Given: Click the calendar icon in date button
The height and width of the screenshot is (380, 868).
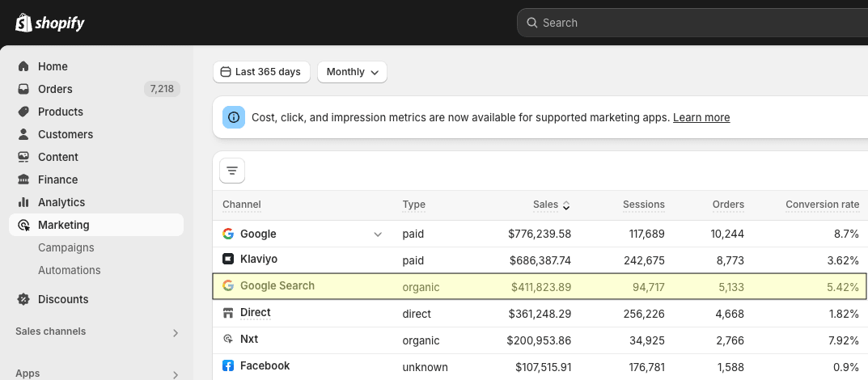Looking at the screenshot, I should [x=226, y=72].
